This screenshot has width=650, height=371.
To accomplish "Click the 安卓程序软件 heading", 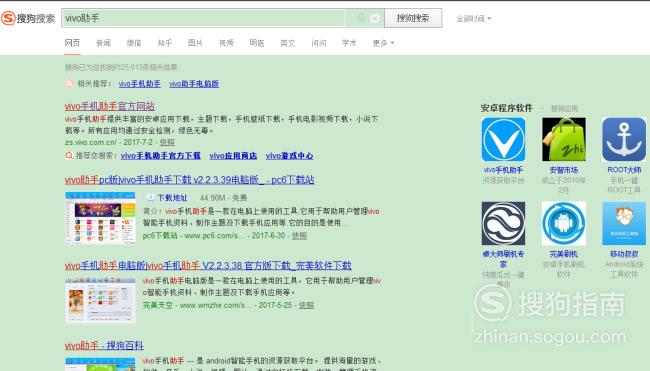I will pyautogui.click(x=507, y=108).
